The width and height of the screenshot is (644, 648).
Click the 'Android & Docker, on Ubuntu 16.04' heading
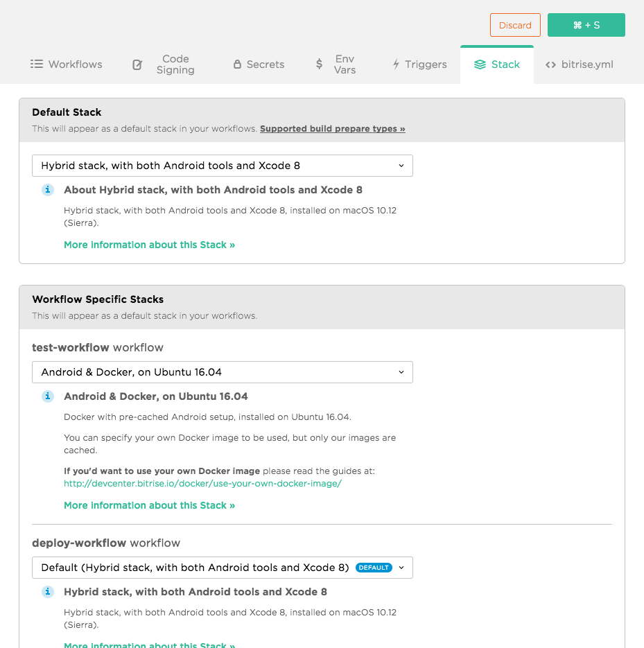tap(156, 396)
